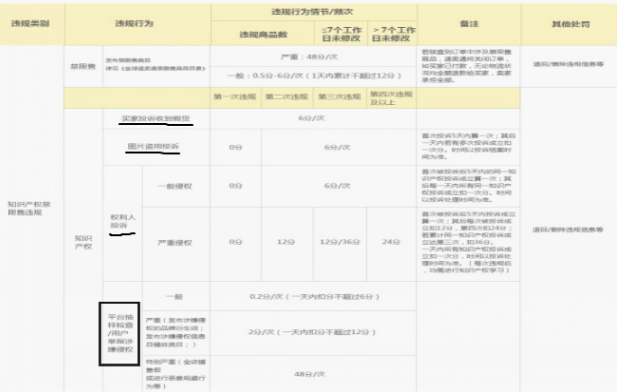The image size is (617, 392).
Task: Select the boxed 平台抽样检查/用户举报涉嫌侵权 cell
Action: [x=120, y=333]
